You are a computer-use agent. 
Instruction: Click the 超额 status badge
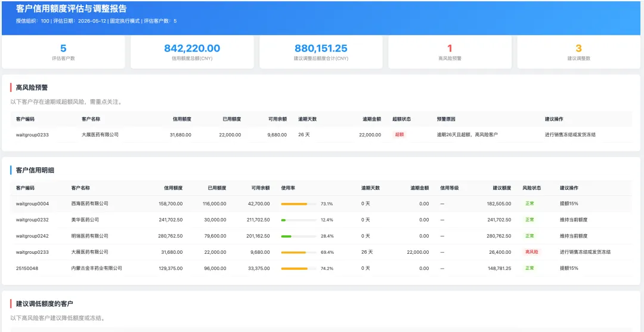pos(399,134)
